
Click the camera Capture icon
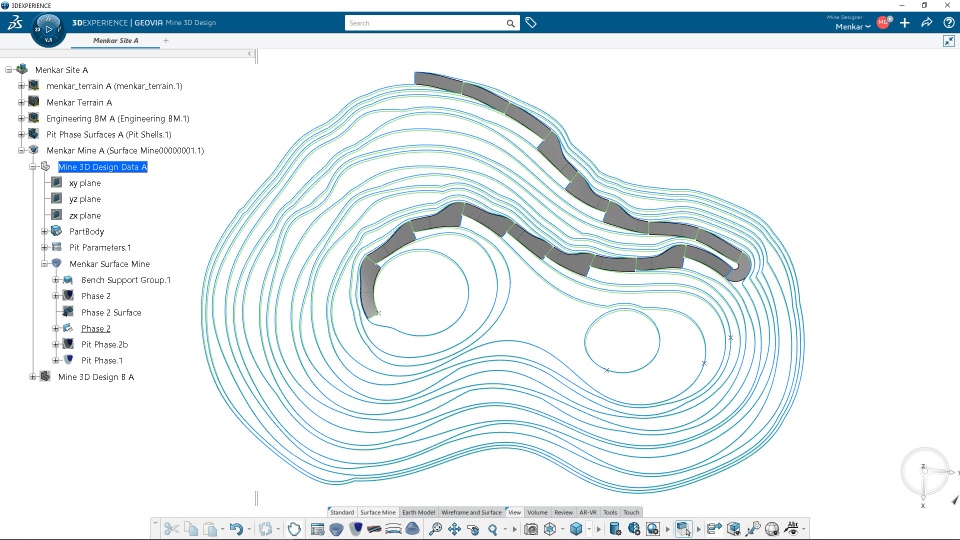[x=531, y=529]
